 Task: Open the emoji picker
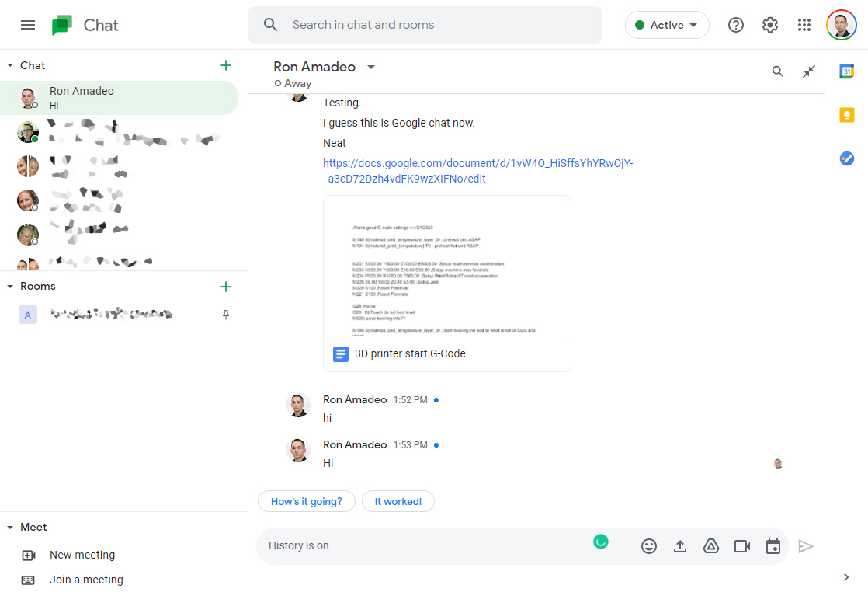pyautogui.click(x=649, y=546)
